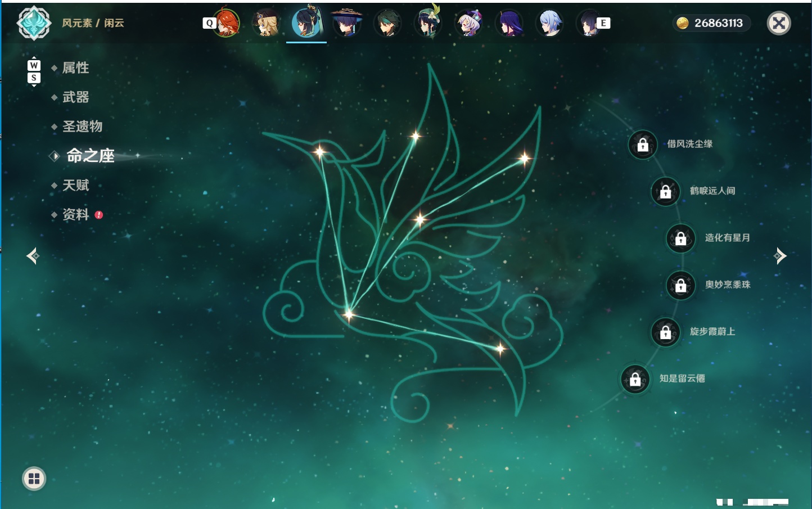Click the lock icon for 旋步霞蔚上

coord(665,332)
